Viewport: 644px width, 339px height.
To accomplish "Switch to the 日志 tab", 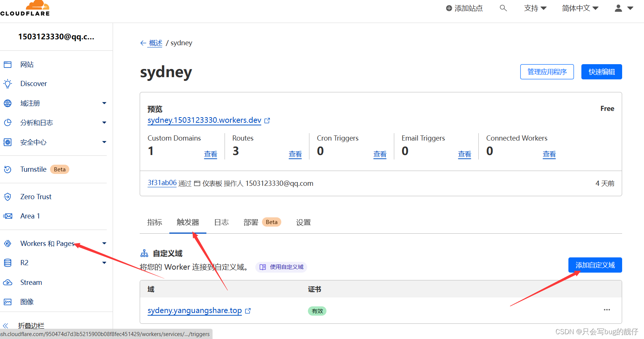I will [222, 222].
